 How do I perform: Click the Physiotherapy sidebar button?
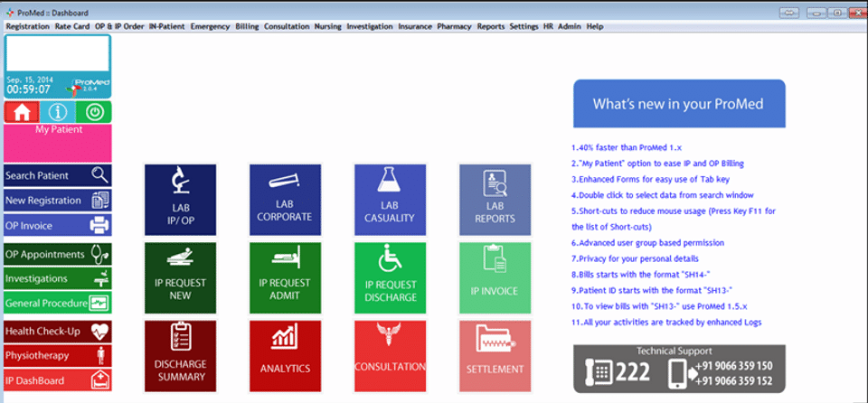tap(58, 355)
